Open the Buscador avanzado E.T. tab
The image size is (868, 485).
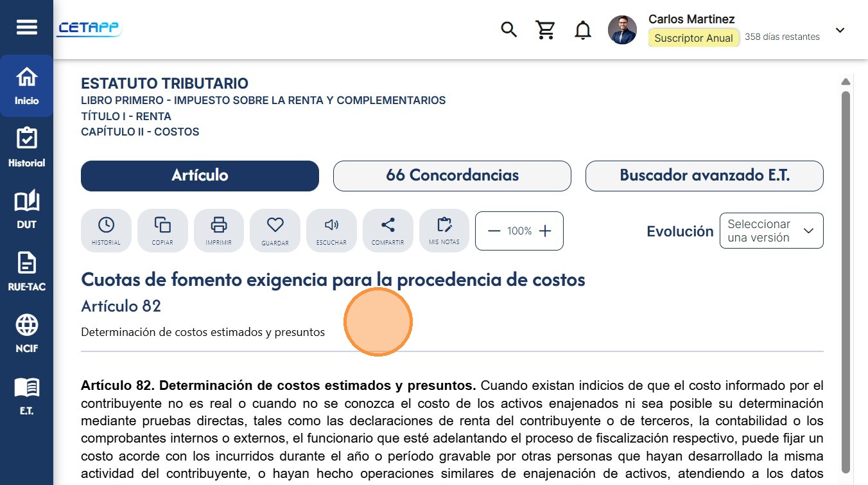pyautogui.click(x=704, y=176)
